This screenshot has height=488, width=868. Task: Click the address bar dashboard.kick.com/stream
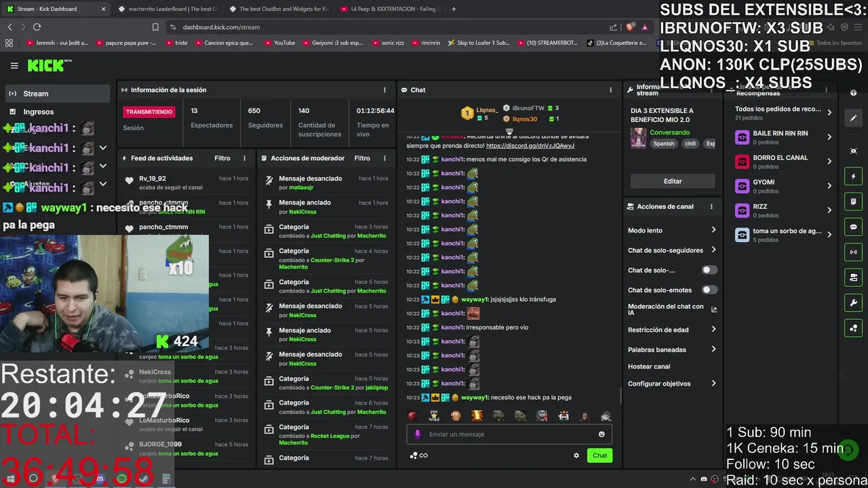[x=221, y=27]
